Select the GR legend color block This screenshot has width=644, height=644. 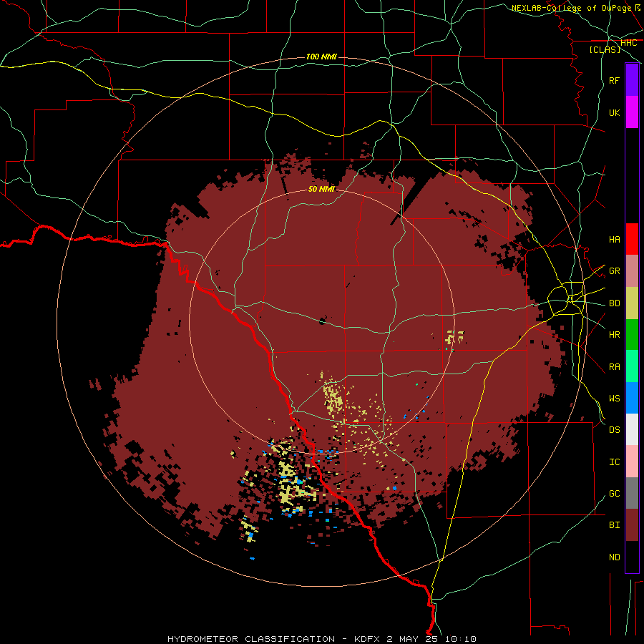click(632, 271)
